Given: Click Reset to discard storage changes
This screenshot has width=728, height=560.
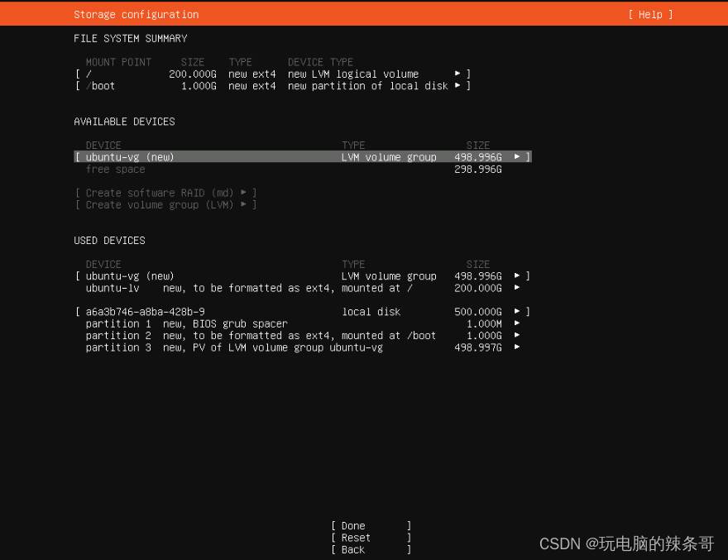Looking at the screenshot, I should click(370, 538).
